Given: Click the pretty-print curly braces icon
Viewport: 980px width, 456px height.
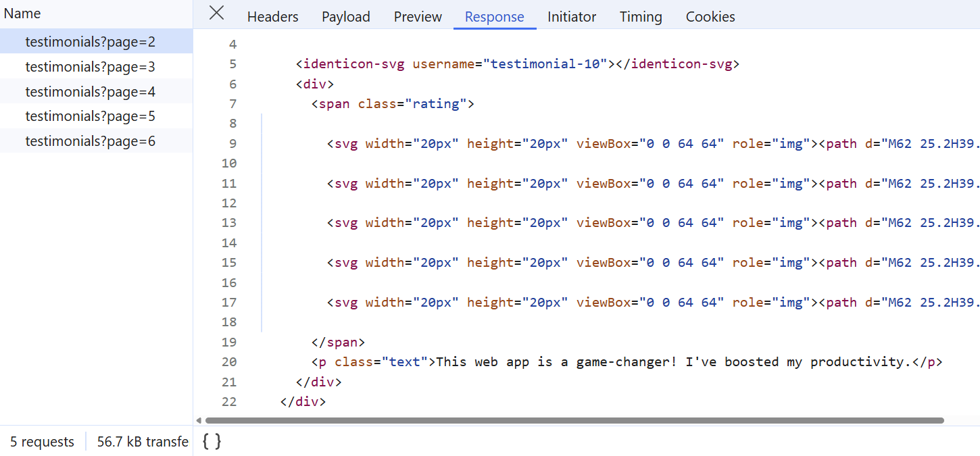Looking at the screenshot, I should point(210,441).
